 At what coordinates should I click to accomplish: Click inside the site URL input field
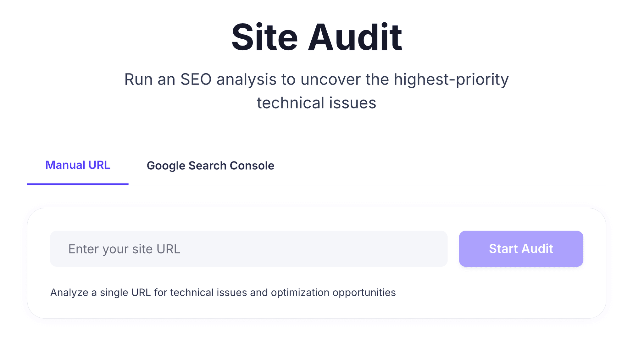248,249
